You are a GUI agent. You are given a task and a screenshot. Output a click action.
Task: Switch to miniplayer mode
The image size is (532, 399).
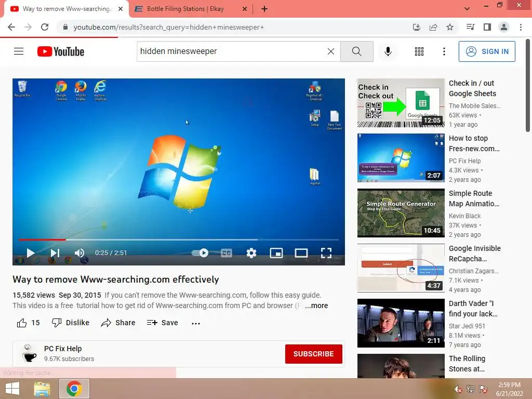coord(276,253)
